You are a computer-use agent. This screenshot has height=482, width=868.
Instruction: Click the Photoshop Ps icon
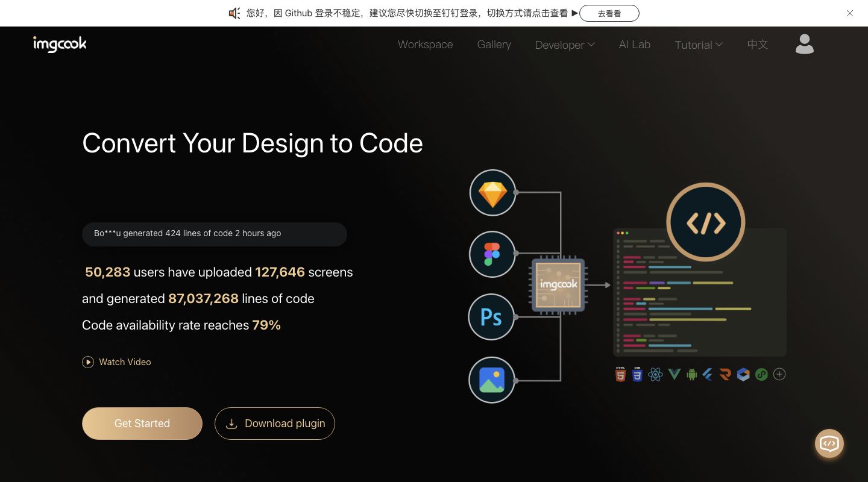pyautogui.click(x=491, y=317)
